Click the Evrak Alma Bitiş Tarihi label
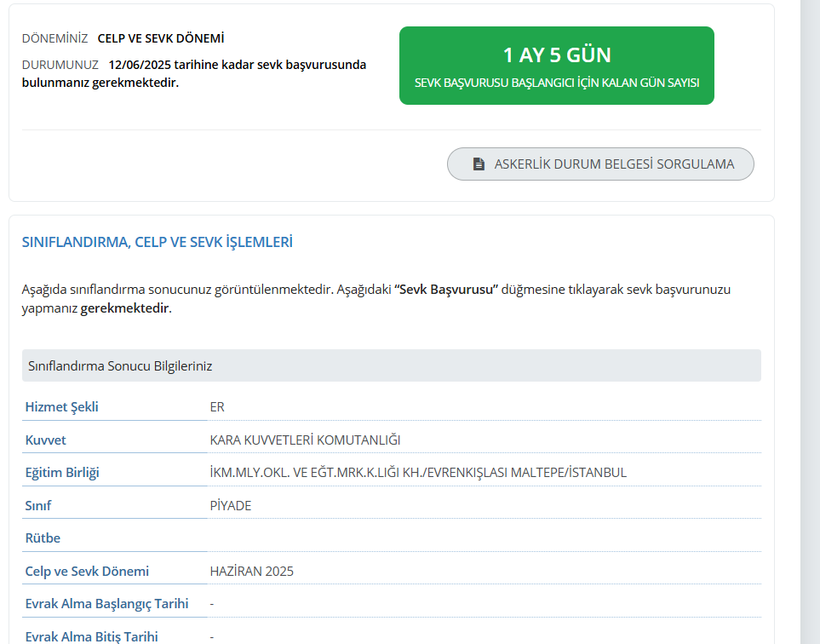Screen dimensions: 820x644 click(91, 636)
